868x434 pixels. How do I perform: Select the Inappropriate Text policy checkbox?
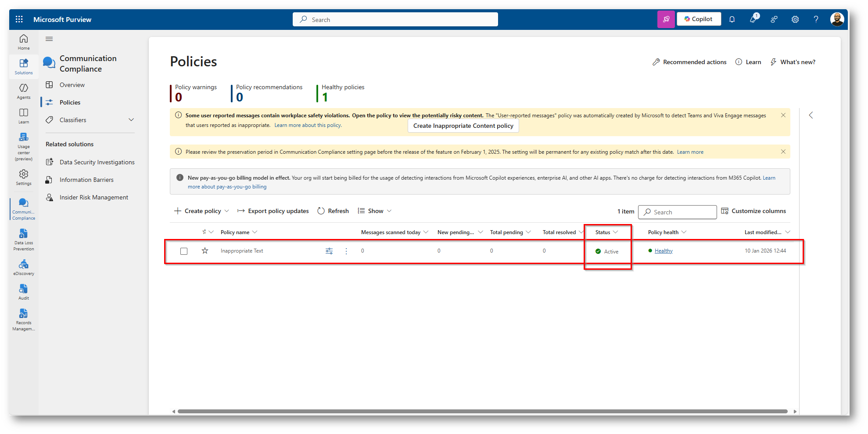click(184, 251)
